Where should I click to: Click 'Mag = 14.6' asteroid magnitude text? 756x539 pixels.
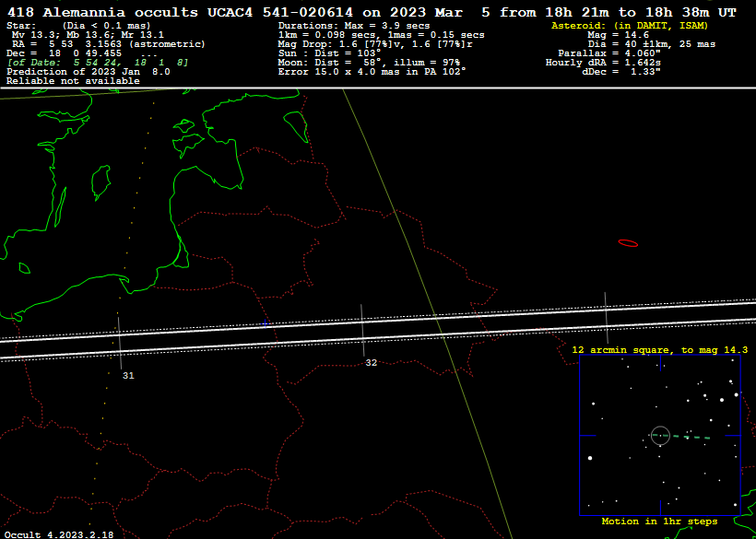point(618,35)
